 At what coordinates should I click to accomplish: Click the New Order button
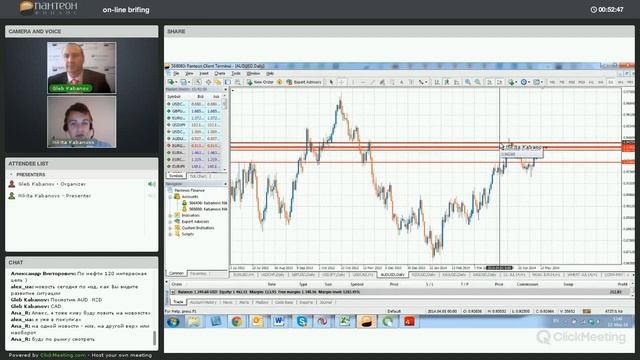click(260, 82)
